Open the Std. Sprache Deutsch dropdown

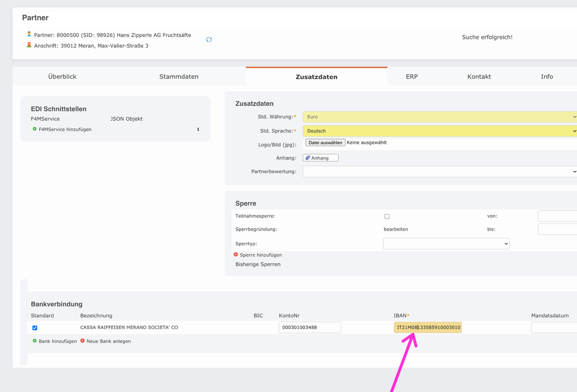click(439, 131)
